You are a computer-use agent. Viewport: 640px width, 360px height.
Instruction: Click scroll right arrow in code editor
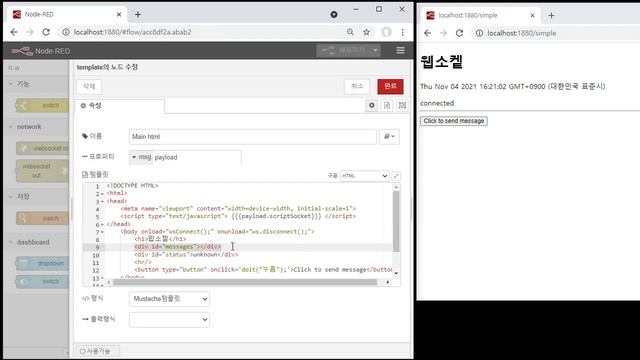(388, 282)
